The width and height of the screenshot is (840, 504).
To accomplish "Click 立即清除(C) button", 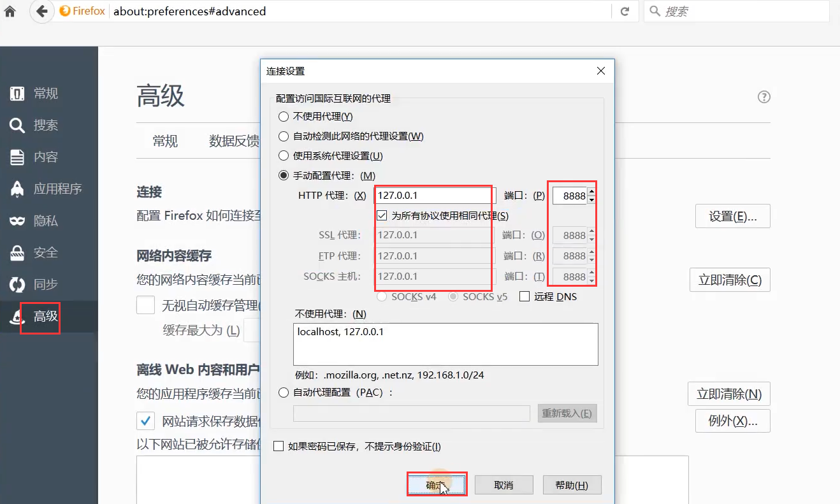I will [730, 280].
